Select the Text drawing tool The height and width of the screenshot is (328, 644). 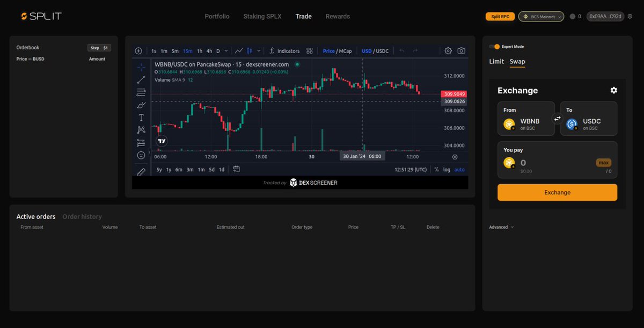(141, 117)
